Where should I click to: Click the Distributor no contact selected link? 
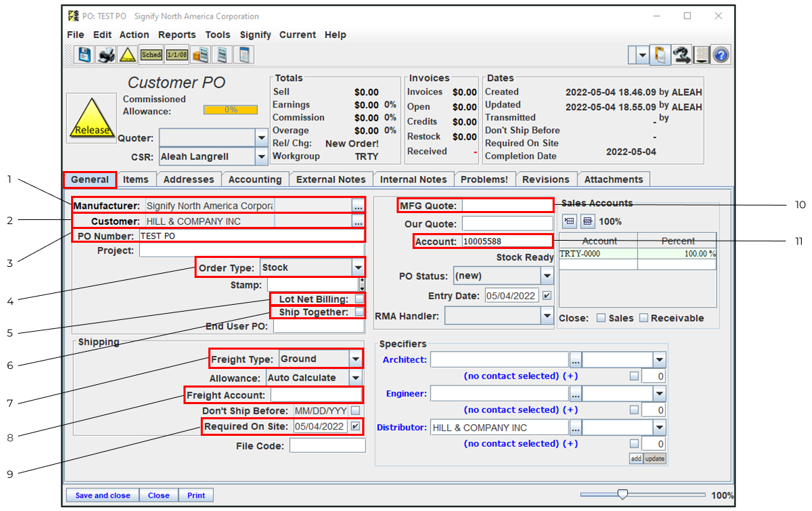point(511,443)
